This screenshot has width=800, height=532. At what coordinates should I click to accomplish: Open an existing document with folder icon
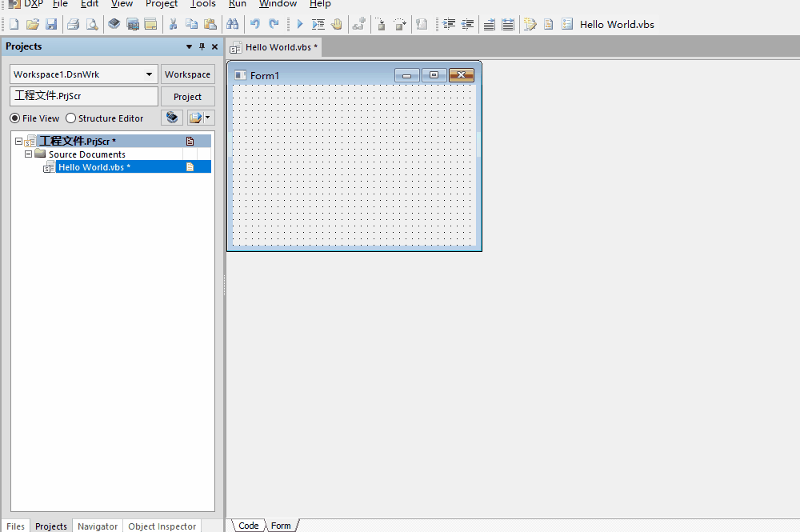pyautogui.click(x=32, y=25)
